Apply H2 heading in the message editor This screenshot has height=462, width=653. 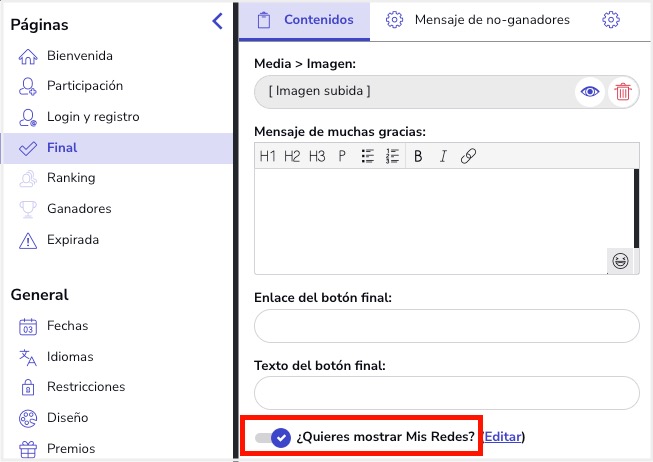pos(292,156)
